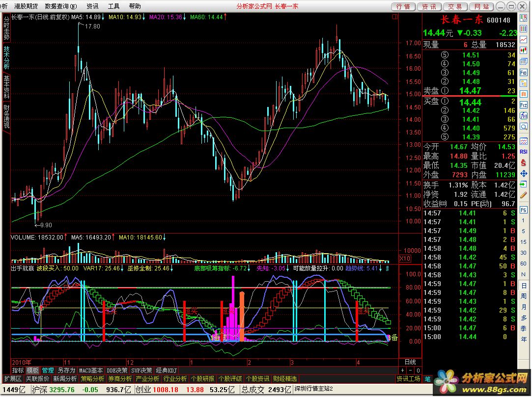Click the orange 自 self-selected stocks icon
Screen dimensions: 532x397
tap(524, 94)
